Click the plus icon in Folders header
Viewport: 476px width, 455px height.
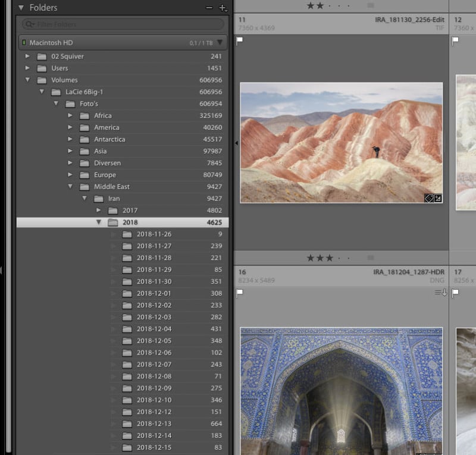pyautogui.click(x=223, y=8)
